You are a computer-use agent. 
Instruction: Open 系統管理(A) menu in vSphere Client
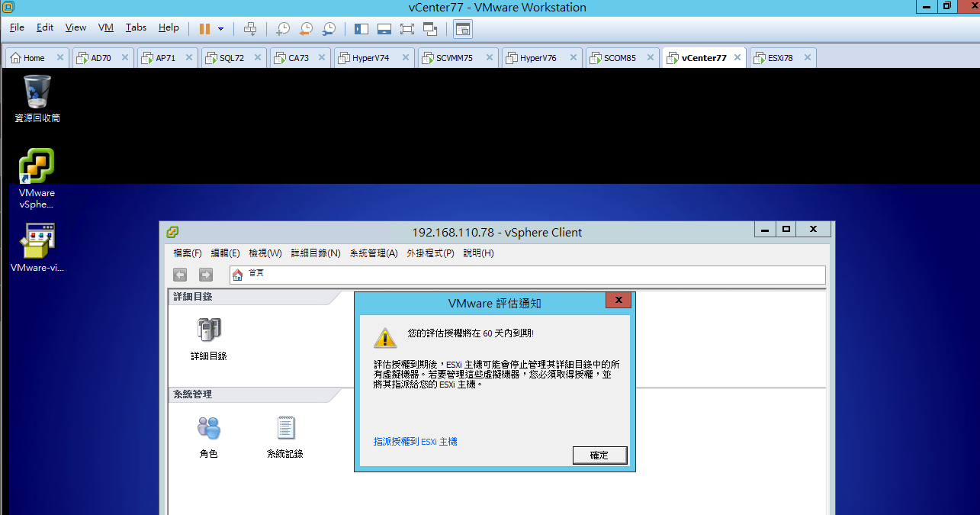(x=374, y=253)
